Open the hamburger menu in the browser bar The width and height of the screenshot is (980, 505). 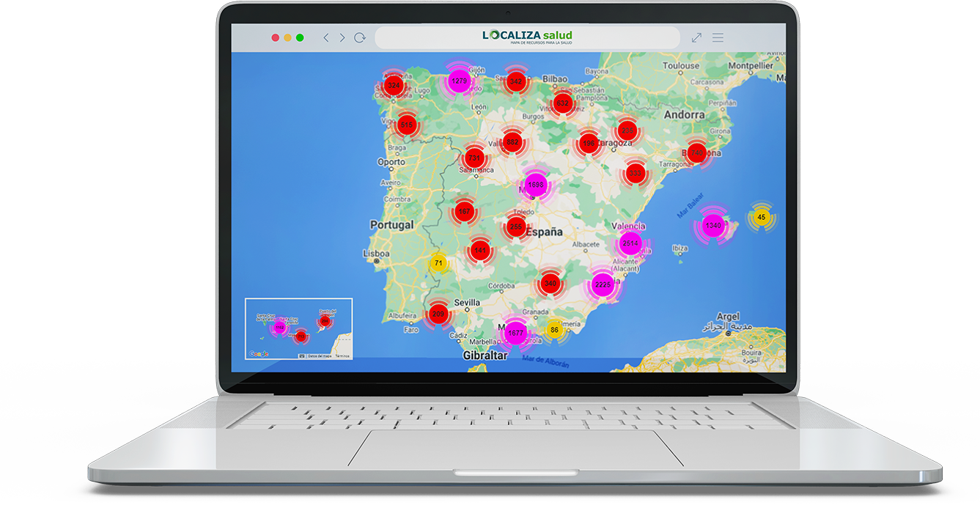(x=718, y=37)
